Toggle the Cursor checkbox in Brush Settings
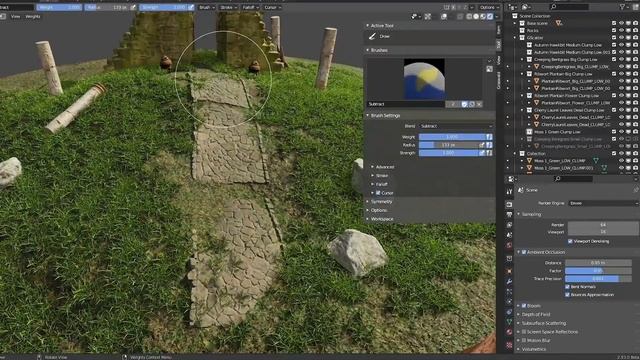The width and height of the screenshot is (640, 360). (378, 193)
